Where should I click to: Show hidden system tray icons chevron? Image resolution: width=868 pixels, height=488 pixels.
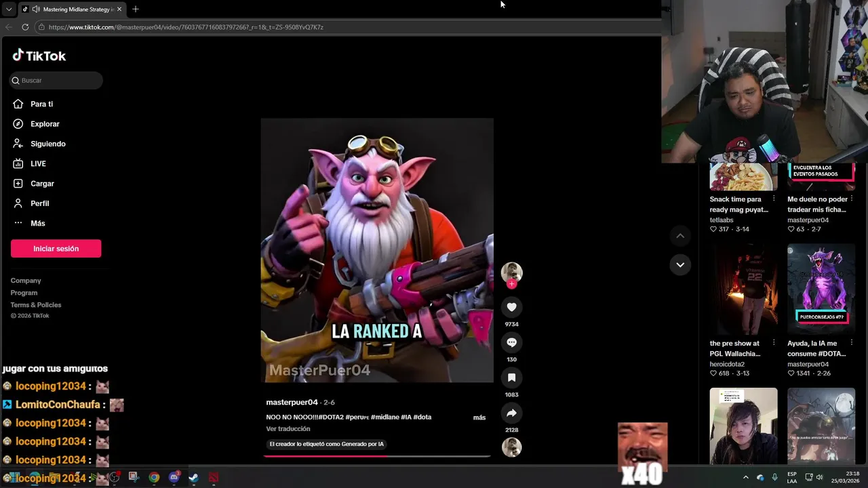(746, 477)
